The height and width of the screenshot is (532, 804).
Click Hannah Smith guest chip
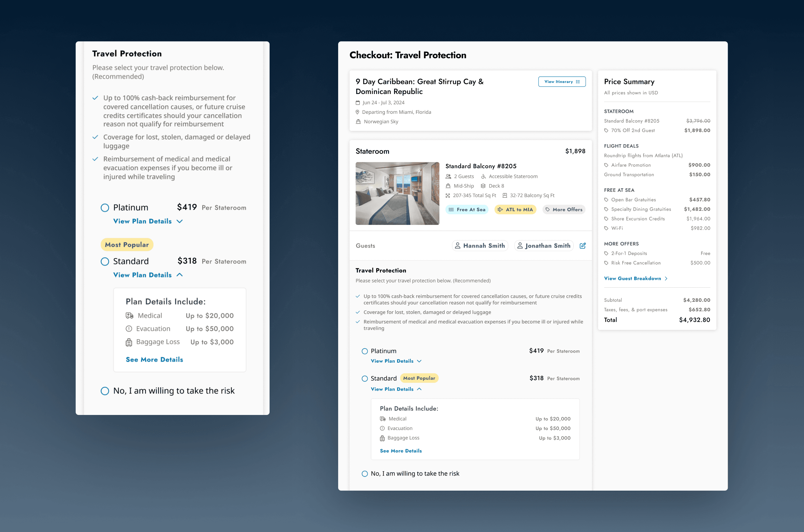pos(480,246)
